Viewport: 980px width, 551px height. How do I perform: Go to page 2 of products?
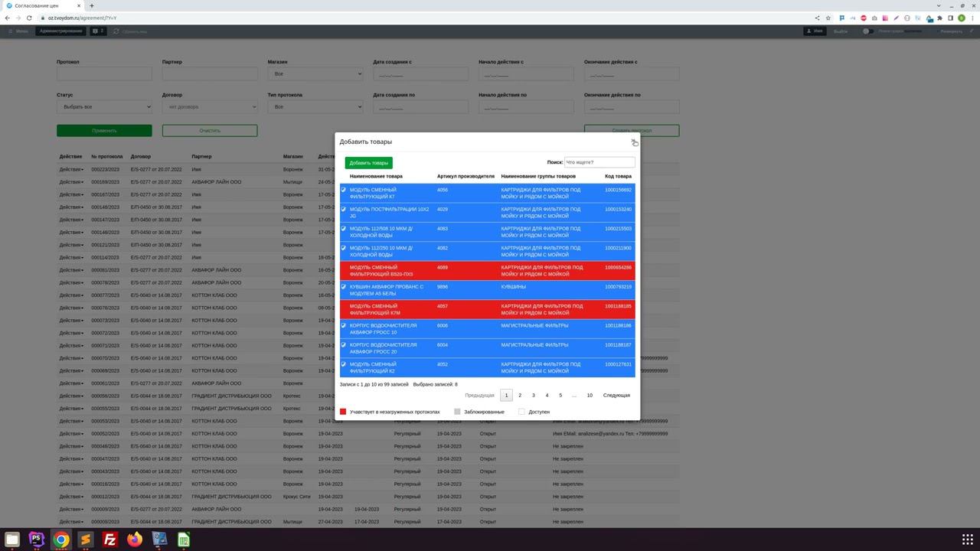pos(520,395)
